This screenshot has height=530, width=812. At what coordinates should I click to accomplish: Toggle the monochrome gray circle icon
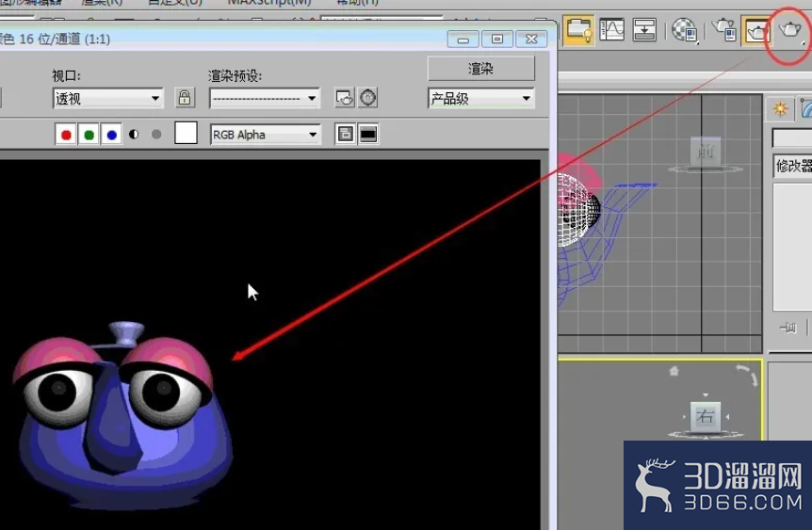[155, 135]
